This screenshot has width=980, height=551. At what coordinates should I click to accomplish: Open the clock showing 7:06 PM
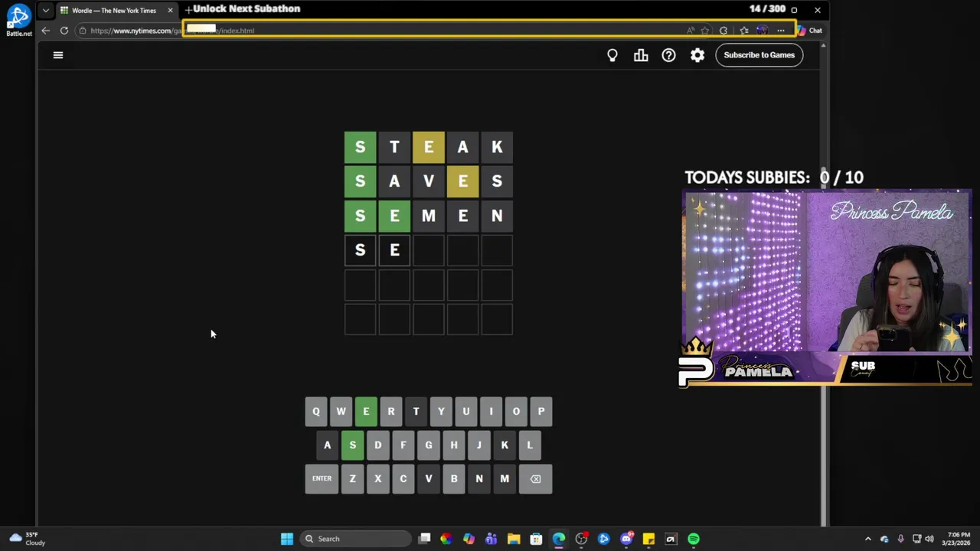958,539
